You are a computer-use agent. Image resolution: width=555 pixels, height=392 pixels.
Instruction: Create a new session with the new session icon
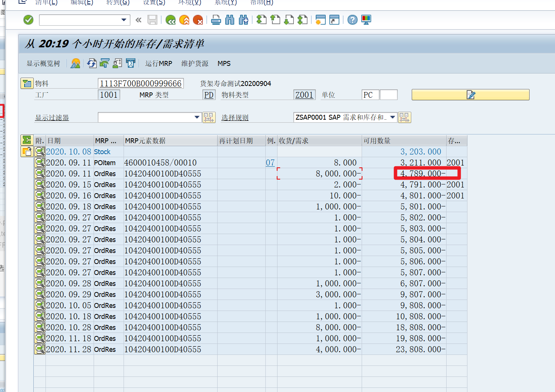pos(320,20)
